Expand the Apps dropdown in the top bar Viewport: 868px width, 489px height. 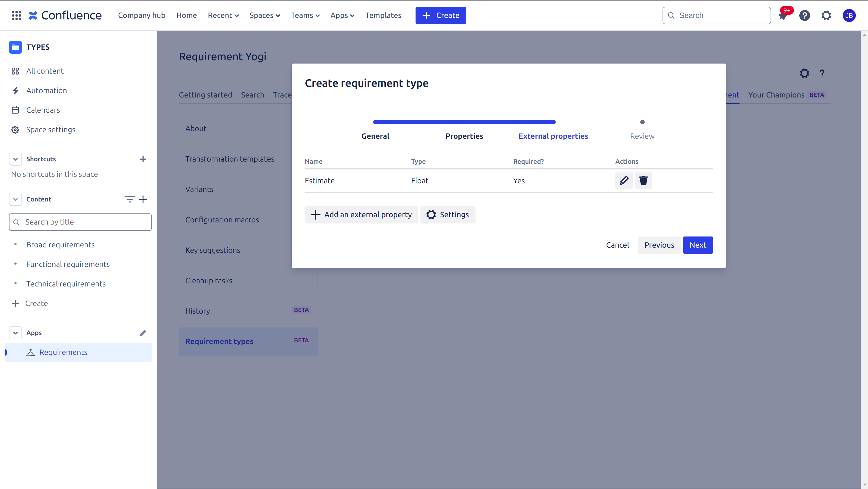[342, 15]
